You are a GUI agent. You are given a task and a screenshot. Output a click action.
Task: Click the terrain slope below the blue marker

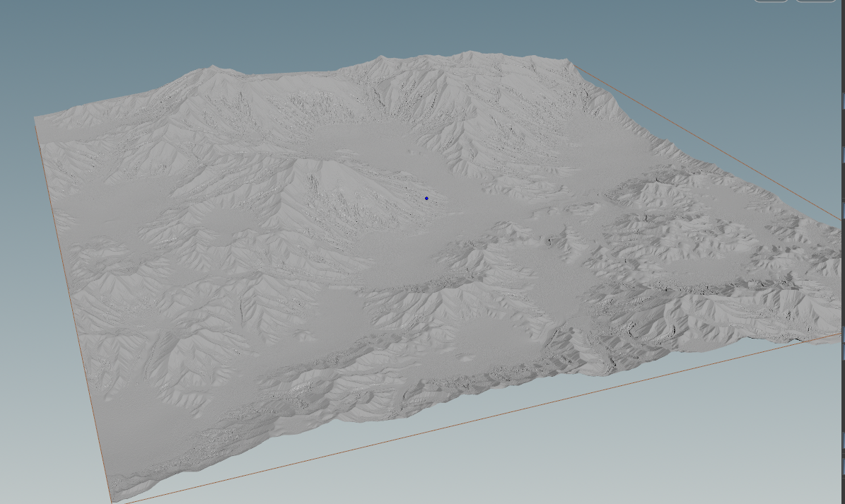click(x=424, y=226)
